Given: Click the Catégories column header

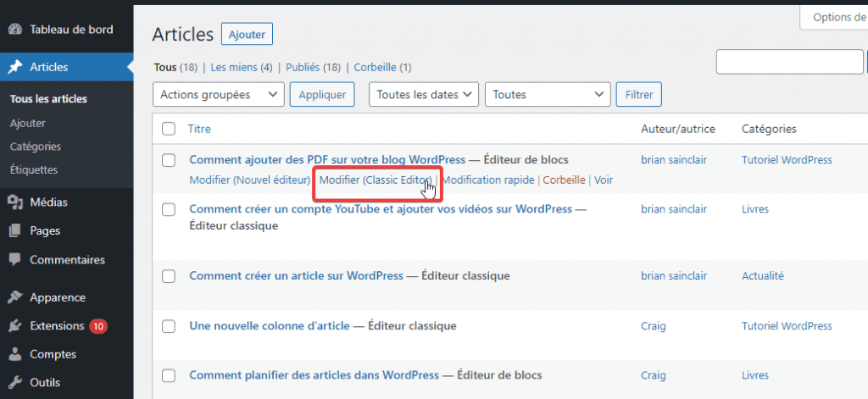Looking at the screenshot, I should (769, 129).
